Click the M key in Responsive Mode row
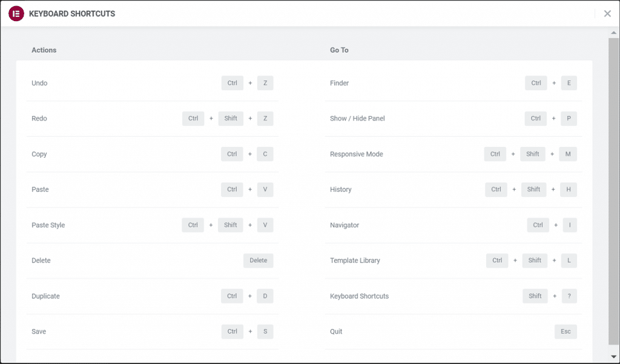 tap(568, 154)
